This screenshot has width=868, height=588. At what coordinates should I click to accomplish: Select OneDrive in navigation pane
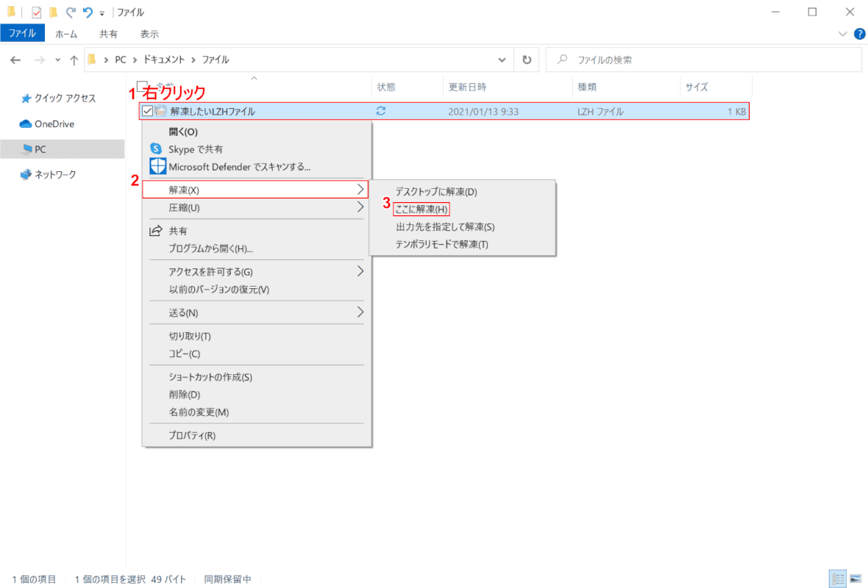click(x=48, y=124)
